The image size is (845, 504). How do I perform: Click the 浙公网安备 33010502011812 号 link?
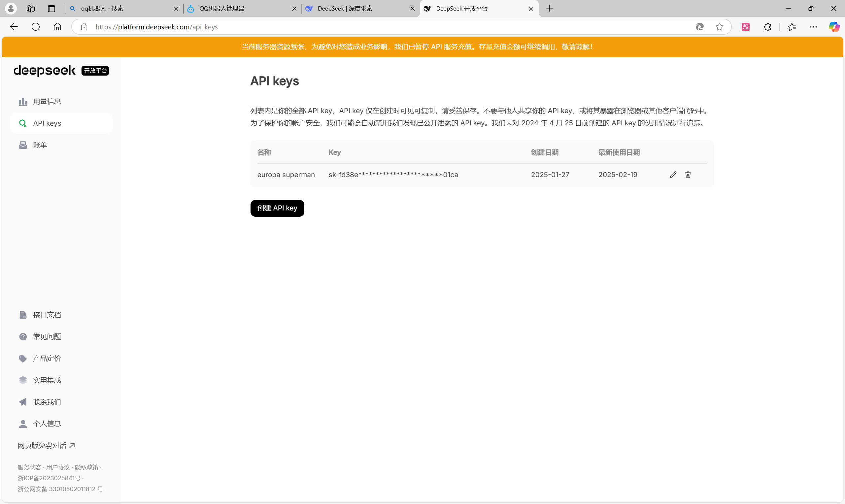pos(60,489)
